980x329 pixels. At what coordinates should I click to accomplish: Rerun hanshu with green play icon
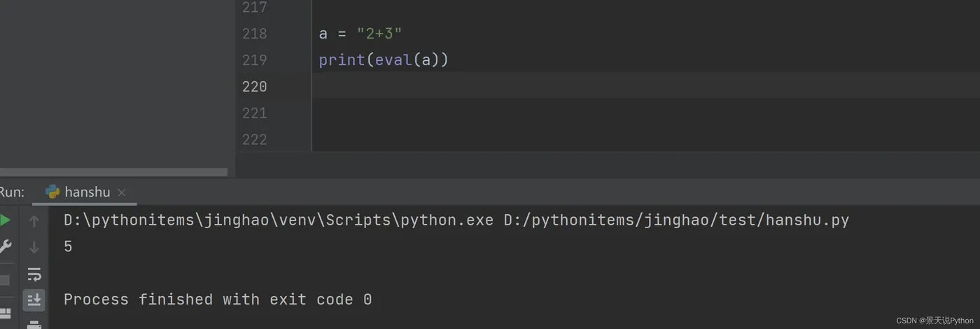5,220
